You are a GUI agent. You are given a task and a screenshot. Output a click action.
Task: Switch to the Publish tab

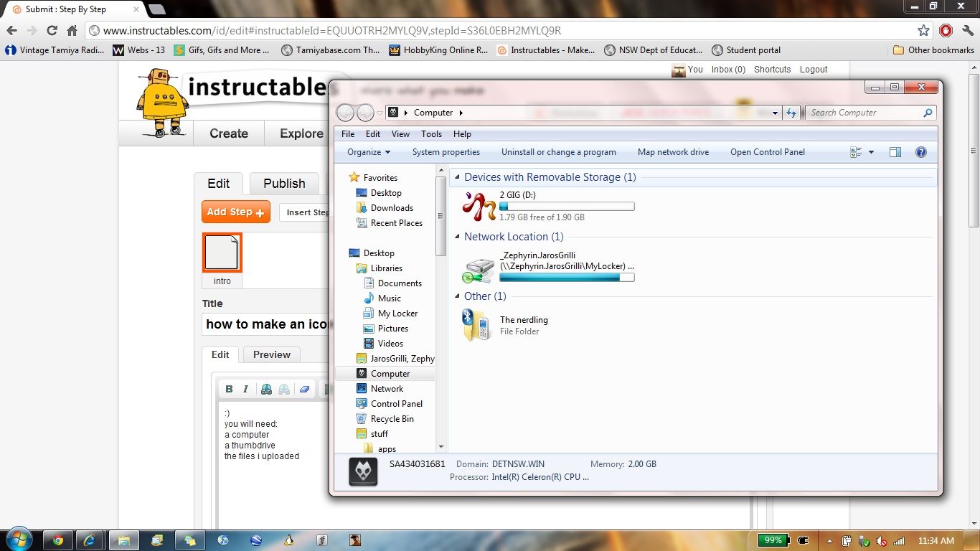[x=284, y=184]
